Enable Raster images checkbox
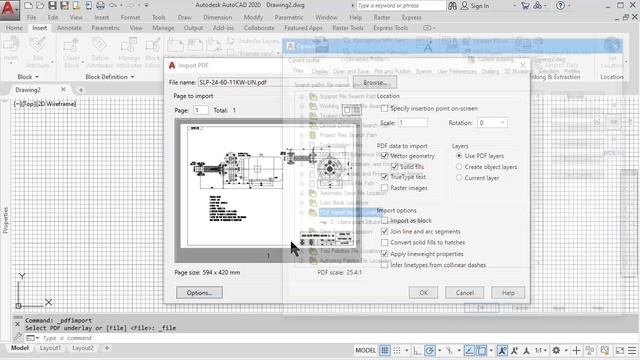Viewport: 640px width, 360px height. pos(384,188)
